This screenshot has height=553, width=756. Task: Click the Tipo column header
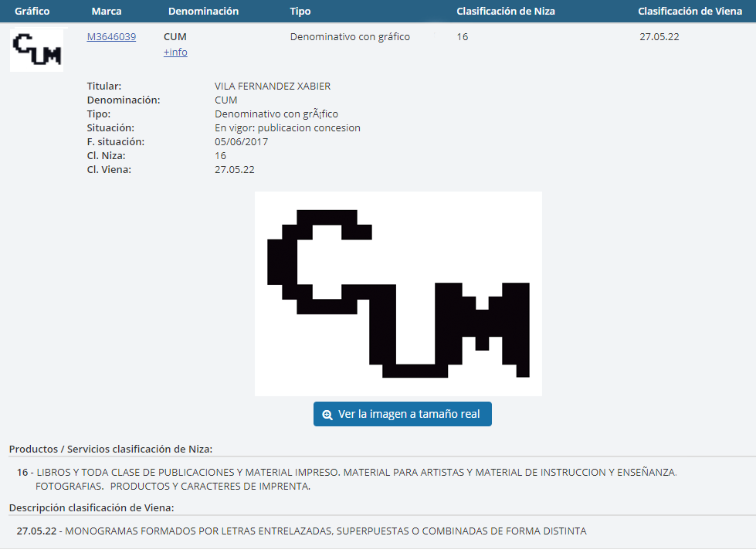[x=300, y=11]
